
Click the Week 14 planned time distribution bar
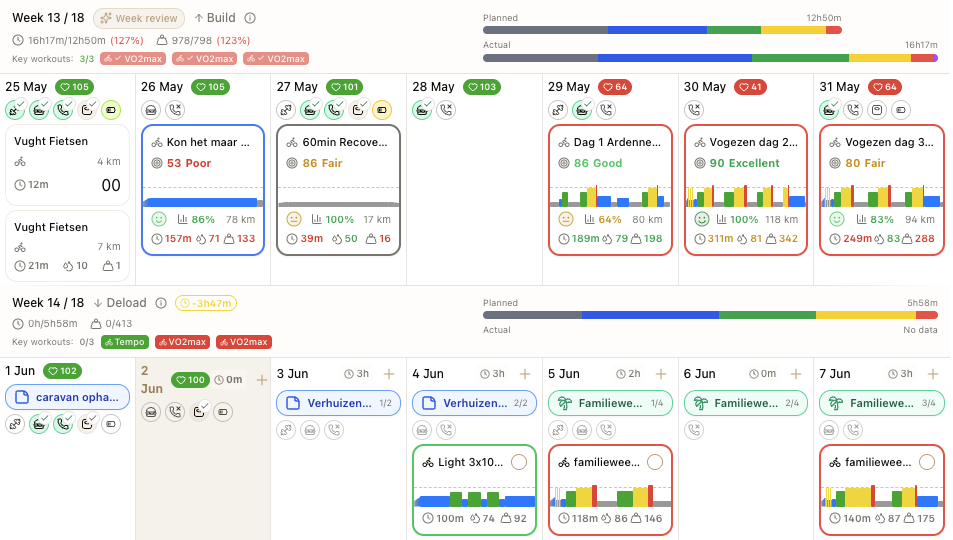point(710,315)
